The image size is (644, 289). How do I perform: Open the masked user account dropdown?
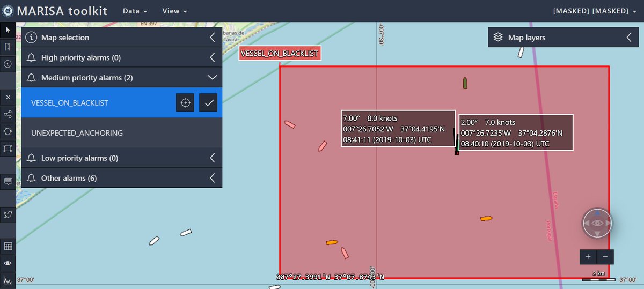595,11
